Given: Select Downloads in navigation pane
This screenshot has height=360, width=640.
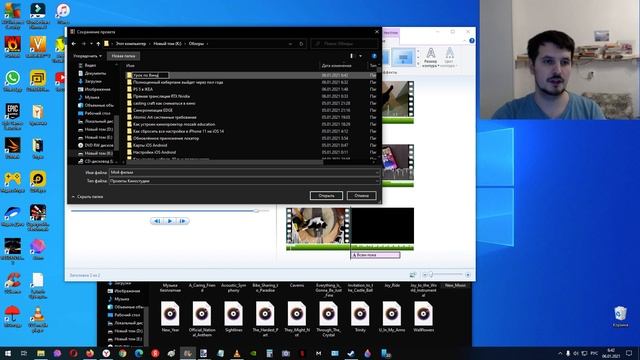Looking at the screenshot, I should click(x=93, y=81).
